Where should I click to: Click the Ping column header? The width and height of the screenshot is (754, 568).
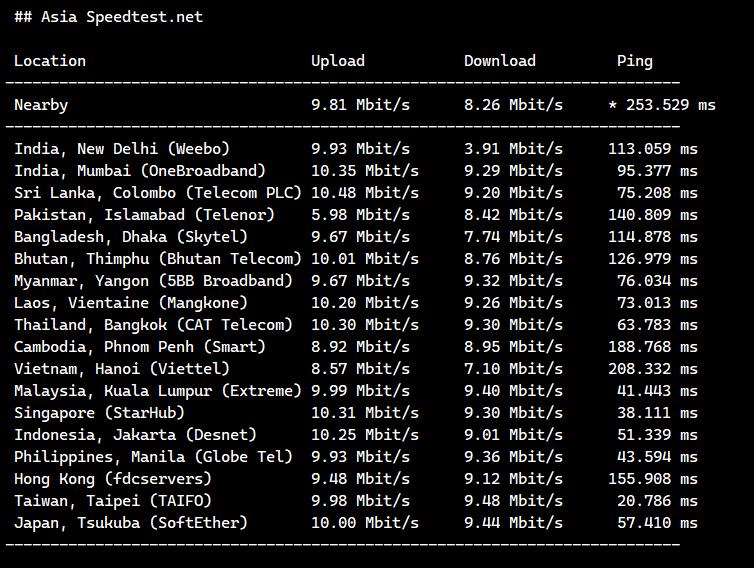click(x=635, y=61)
